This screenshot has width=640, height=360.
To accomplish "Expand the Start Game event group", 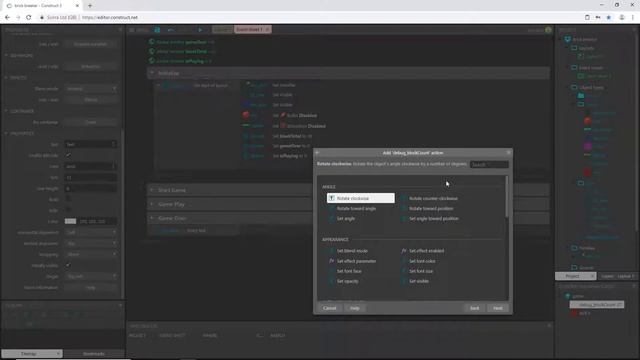I will pos(152,190).
